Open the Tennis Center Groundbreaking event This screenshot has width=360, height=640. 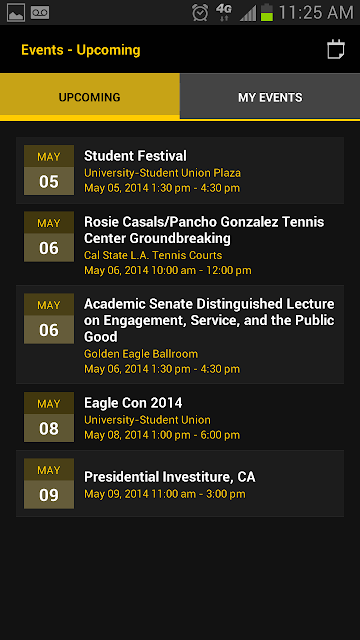click(180, 244)
